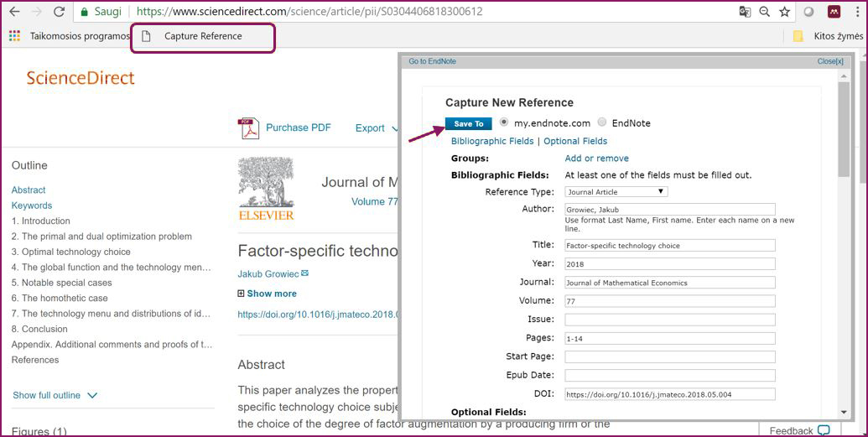Open the Reference Type dropdown
The image size is (868, 437).
coord(616,192)
